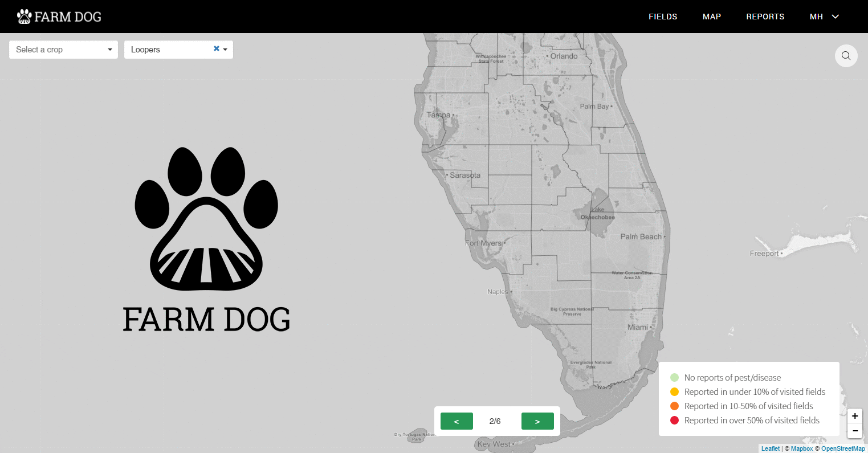Open the Mapbox attribution link
Screen dimensions: 868x453
(x=802, y=449)
